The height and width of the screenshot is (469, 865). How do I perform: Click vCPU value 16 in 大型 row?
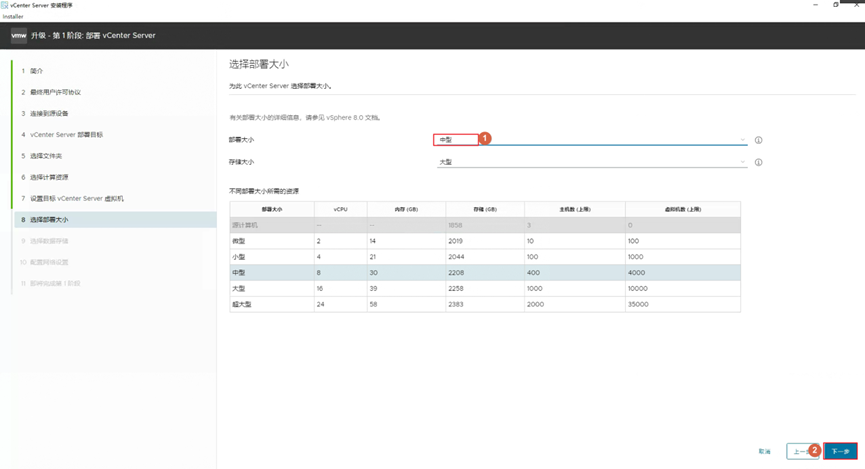[x=320, y=289]
